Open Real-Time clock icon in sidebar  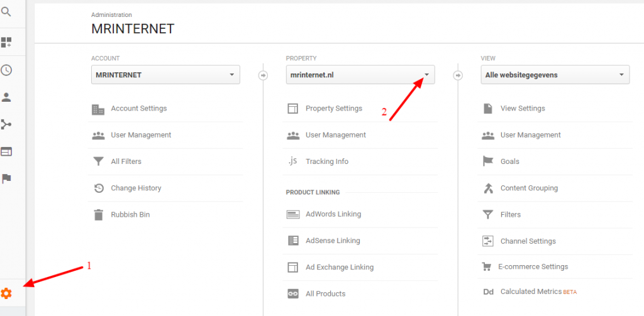click(x=6, y=70)
